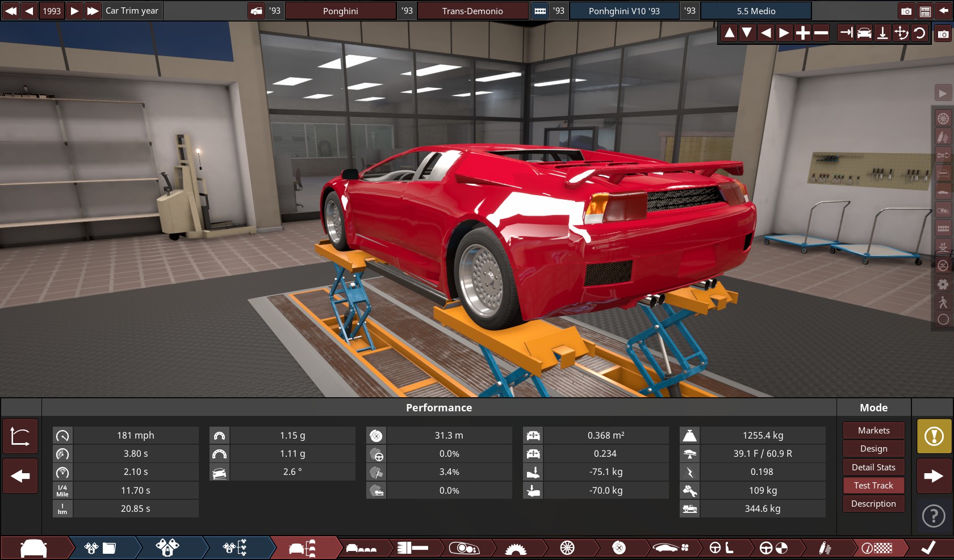Image resolution: width=954 pixels, height=560 pixels.
Task: Open the table list view icon
Action: click(925, 11)
